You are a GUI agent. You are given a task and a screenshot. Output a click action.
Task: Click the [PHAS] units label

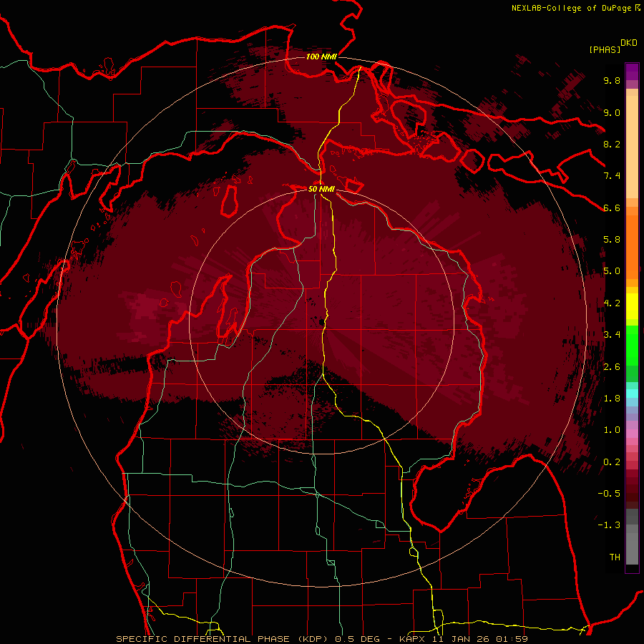point(604,49)
